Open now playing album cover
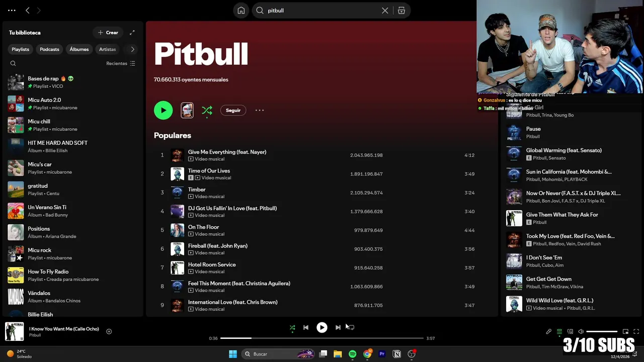644x362 pixels. click(15, 331)
